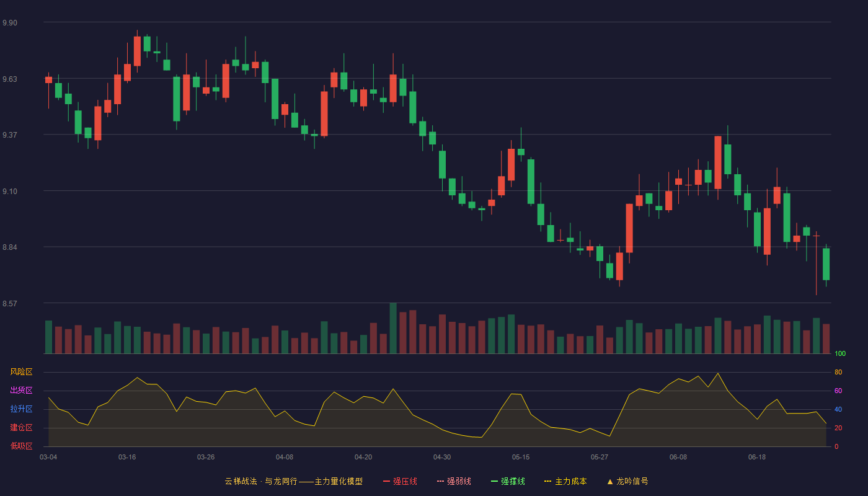Click the 建仓区 zone label
This screenshot has height=496, width=868.
pos(21,428)
